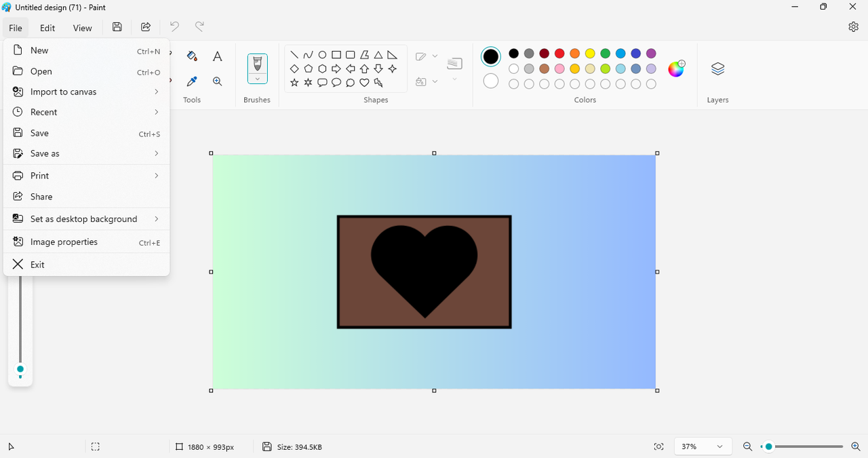Open the Edit menu
Image resolution: width=868 pixels, height=458 pixels.
pyautogui.click(x=47, y=28)
